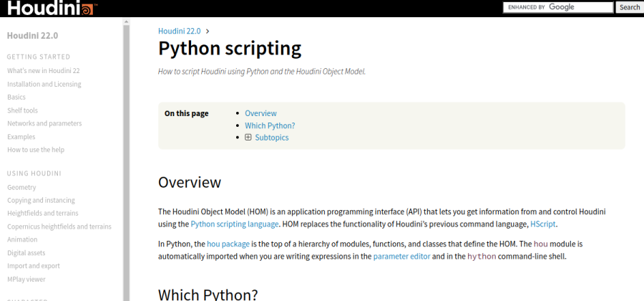Click the hython command-line shell code text
This screenshot has height=301, width=644.
482,256
